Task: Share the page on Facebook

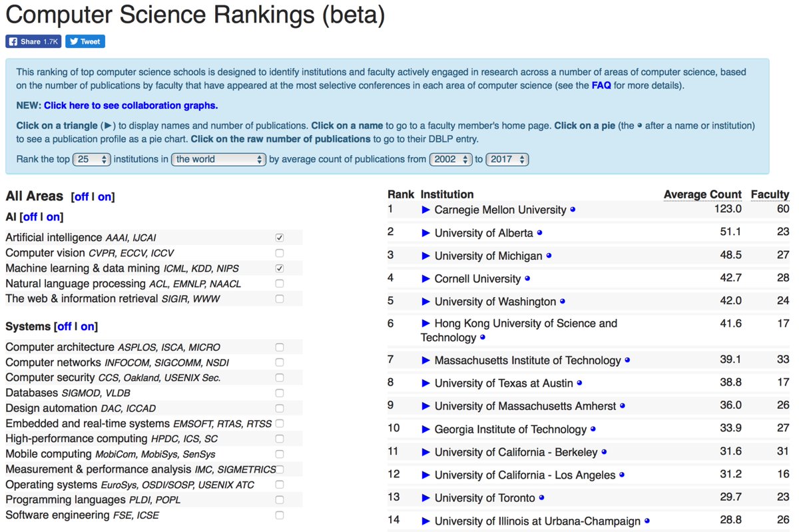Action: (x=33, y=41)
